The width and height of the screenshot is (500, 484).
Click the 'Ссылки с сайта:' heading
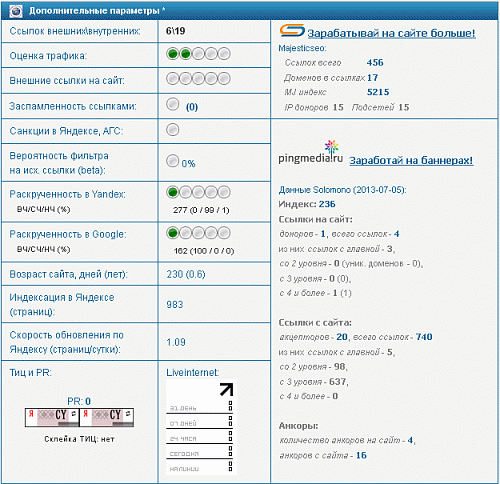(315, 323)
